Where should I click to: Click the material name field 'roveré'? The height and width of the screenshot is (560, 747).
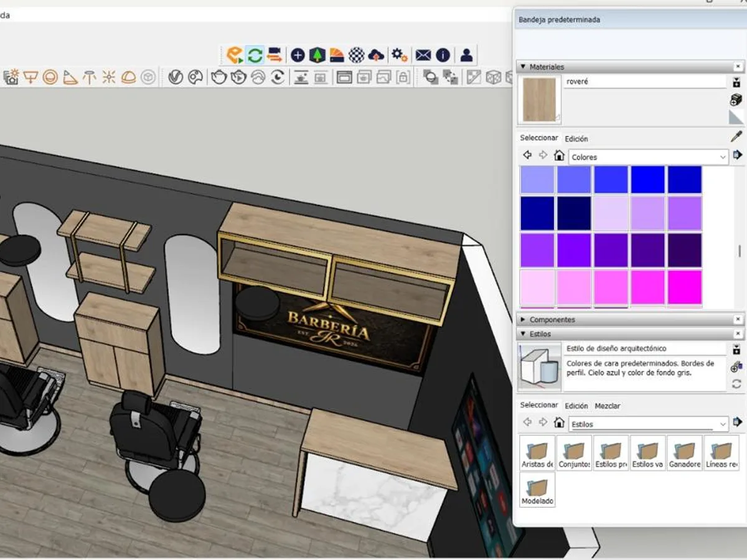(645, 82)
